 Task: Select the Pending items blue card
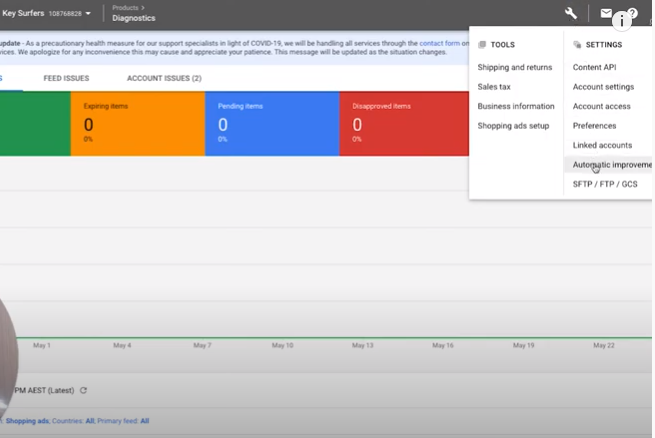pos(272,124)
